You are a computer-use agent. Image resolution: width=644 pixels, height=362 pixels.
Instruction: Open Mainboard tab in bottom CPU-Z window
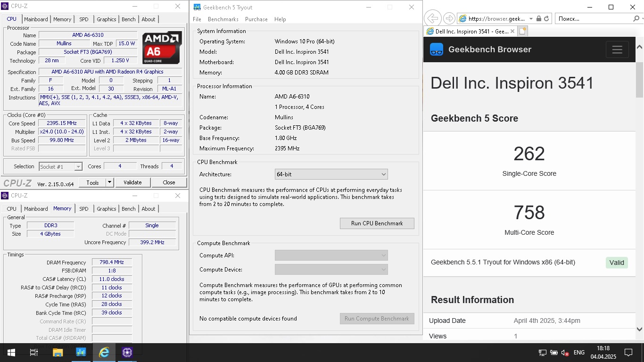36,209
